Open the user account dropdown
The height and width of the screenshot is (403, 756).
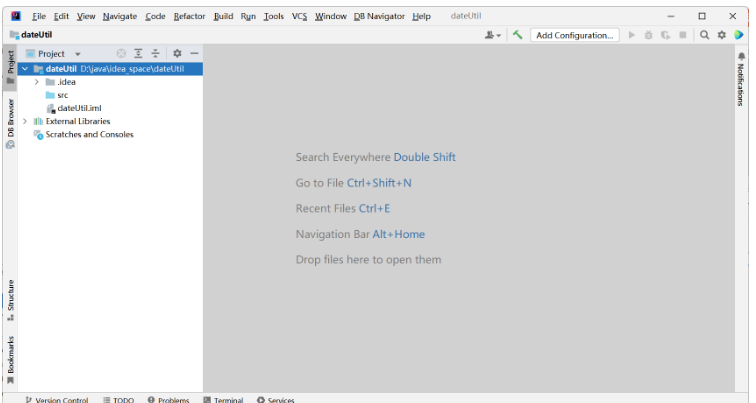pos(492,35)
